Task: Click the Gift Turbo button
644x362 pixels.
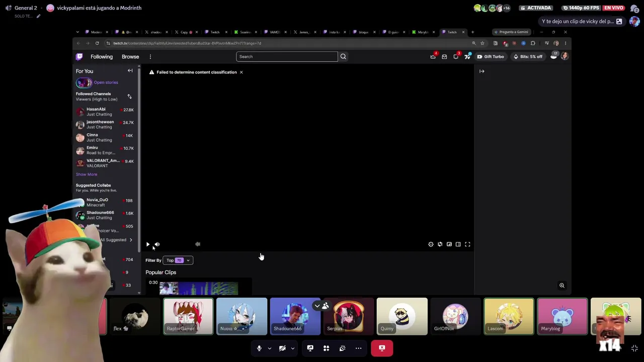Action: coord(491,57)
